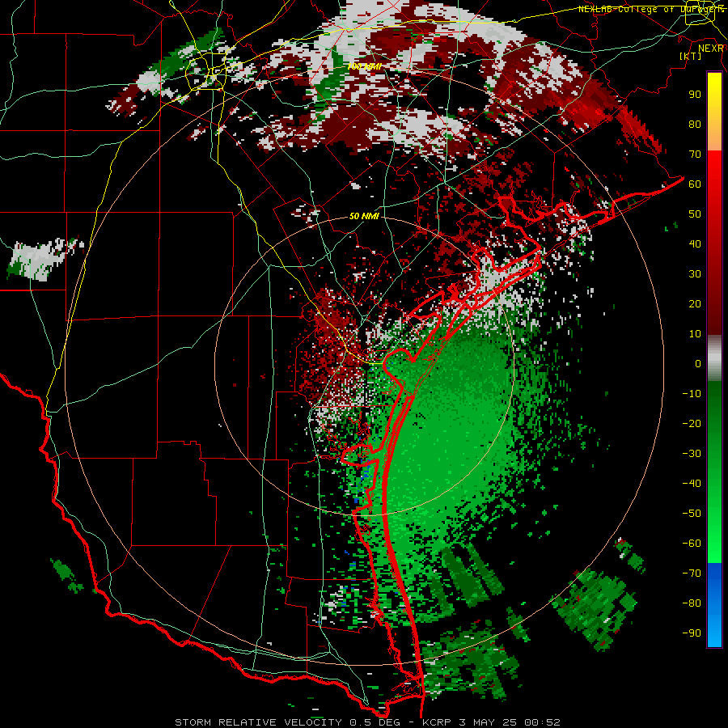This screenshot has width=728, height=728.
Task: Click the 50 value on velocity scale
Action: click(695, 214)
